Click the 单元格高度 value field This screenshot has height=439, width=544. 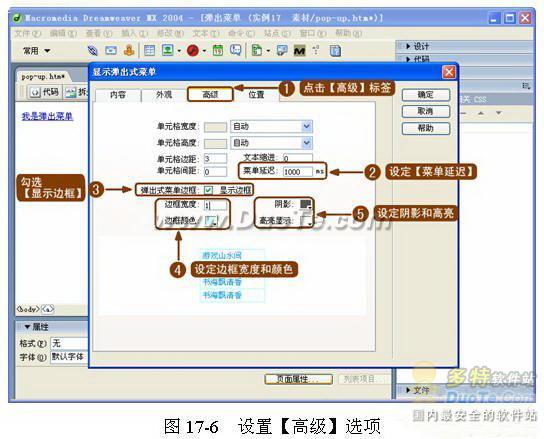pos(215,143)
